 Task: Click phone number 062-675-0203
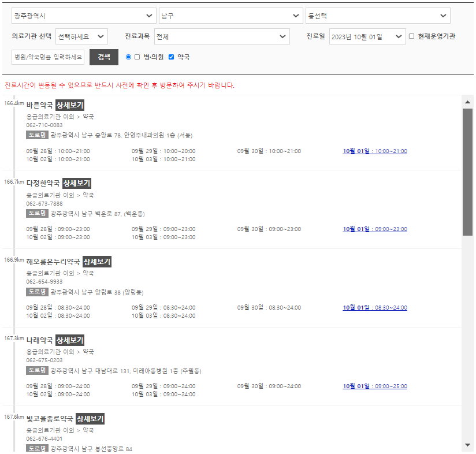[x=44, y=360]
